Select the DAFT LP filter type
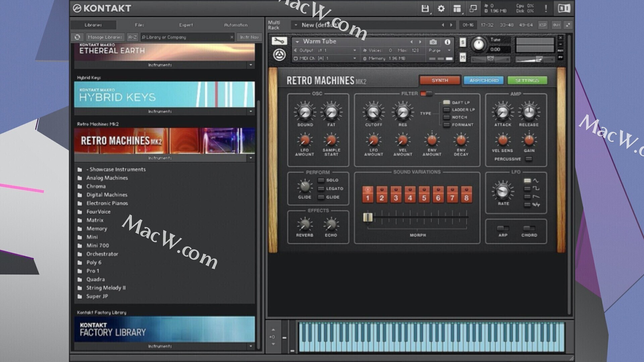 [x=446, y=103]
